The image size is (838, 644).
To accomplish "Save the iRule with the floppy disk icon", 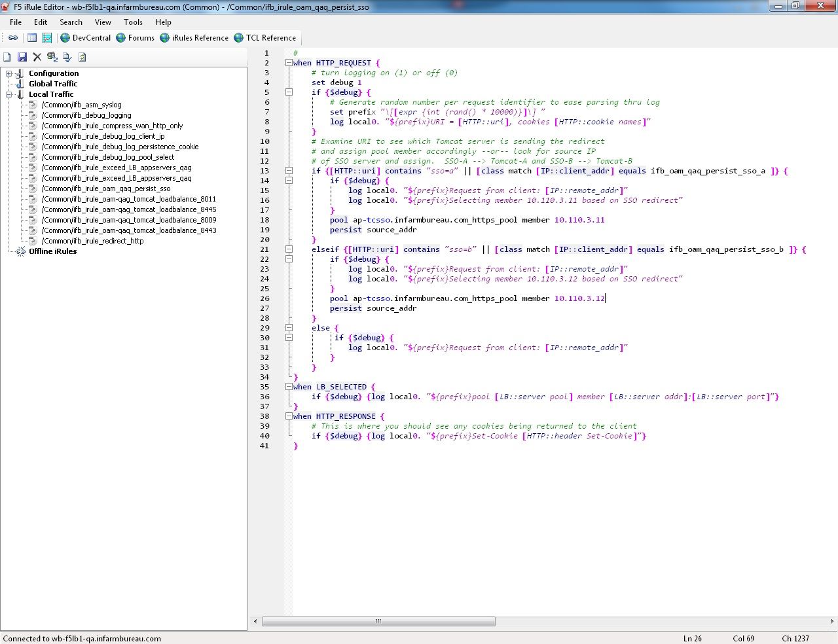I will pos(22,58).
